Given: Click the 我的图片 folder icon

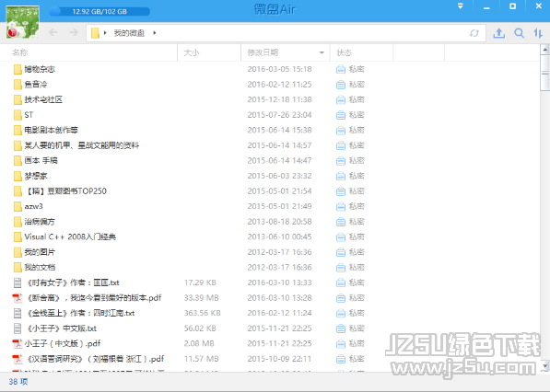Looking at the screenshot, I should coord(18,252).
